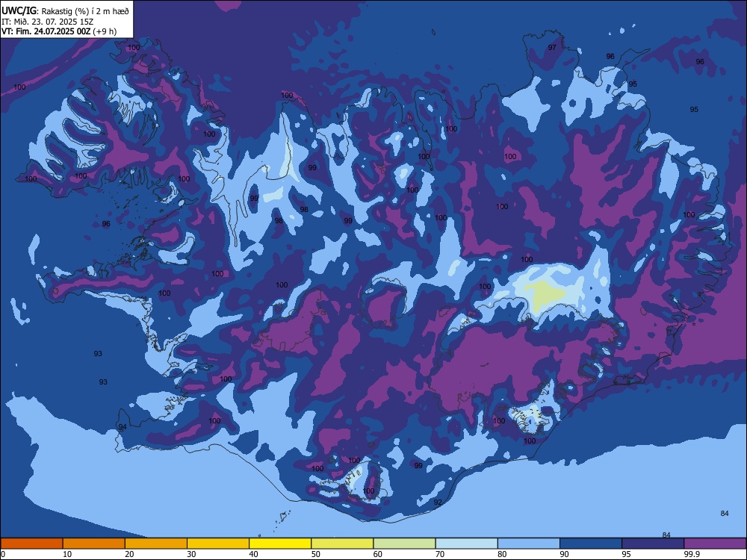Image resolution: width=747 pixels, height=560 pixels.
Task: Click the legend tick label "50"
Action: click(316, 554)
